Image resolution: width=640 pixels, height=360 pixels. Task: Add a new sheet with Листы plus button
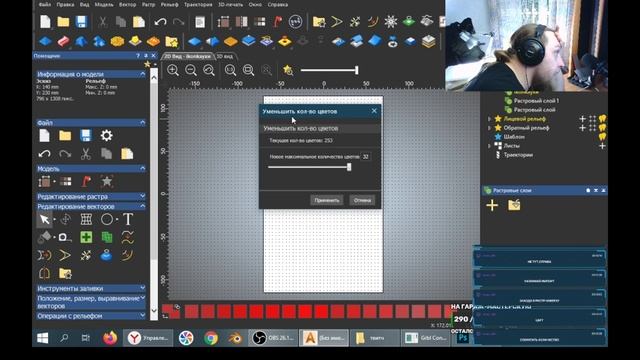click(602, 146)
